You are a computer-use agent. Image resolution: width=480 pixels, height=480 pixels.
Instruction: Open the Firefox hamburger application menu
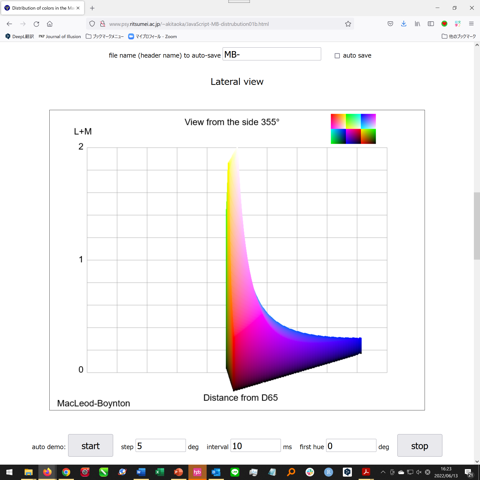(x=471, y=24)
